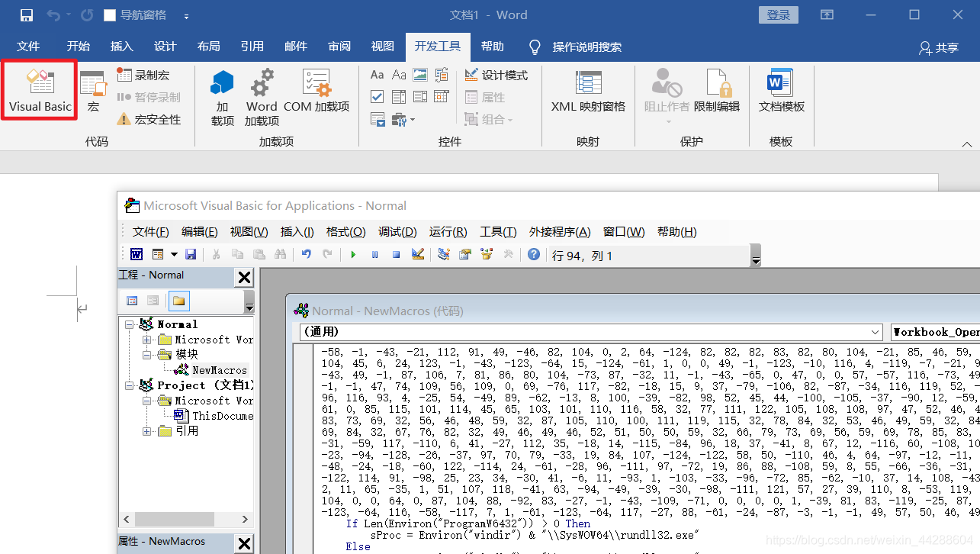Switch to the 审阅 ribbon tab
The height and width of the screenshot is (554, 980).
pos(339,47)
